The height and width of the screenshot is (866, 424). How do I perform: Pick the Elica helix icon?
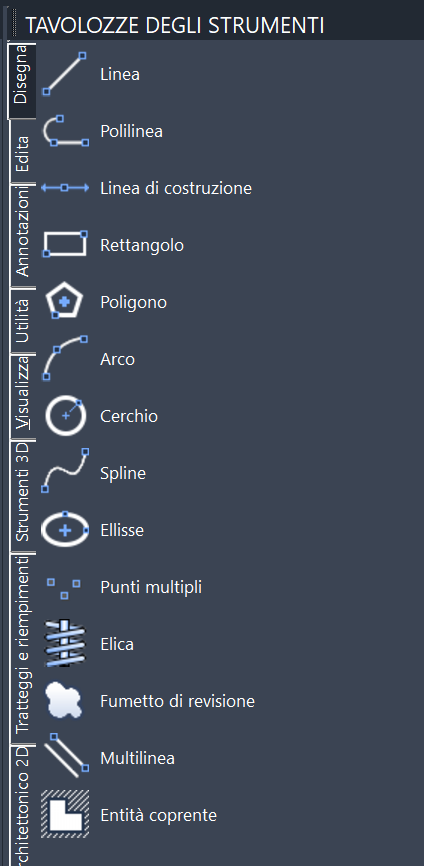tap(65, 643)
